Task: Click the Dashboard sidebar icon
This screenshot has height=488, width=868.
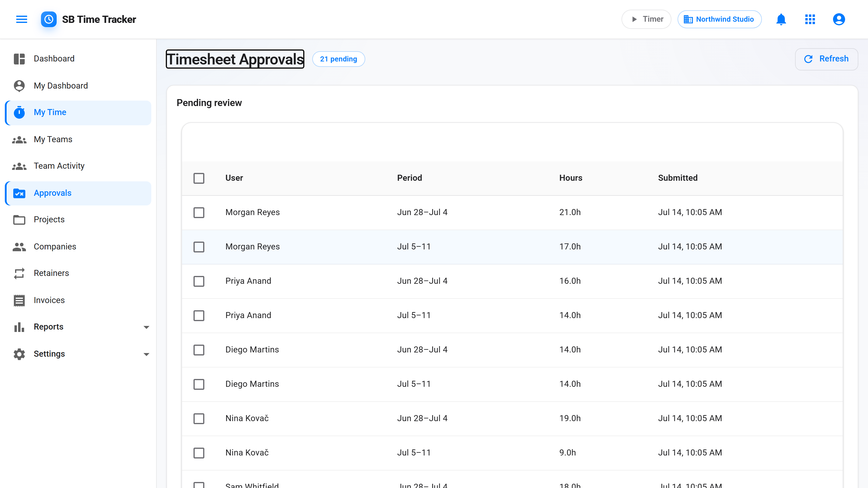Action: click(x=19, y=59)
